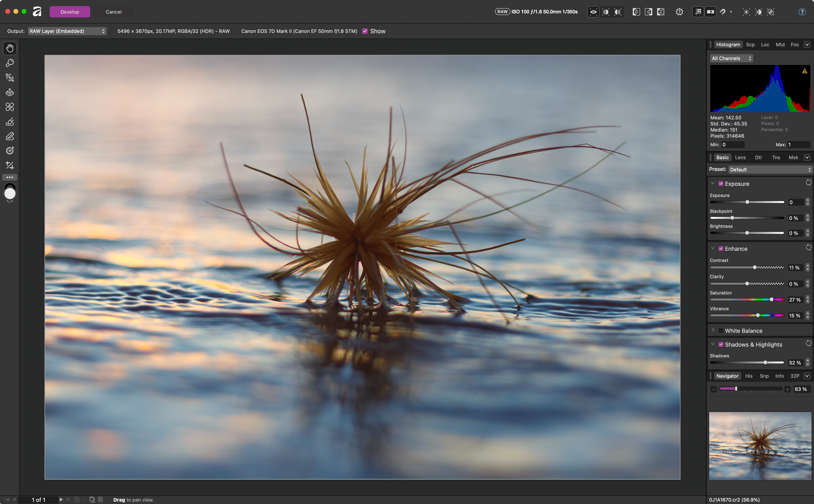Select the View (hand) tool
Image resolution: width=814 pixels, height=504 pixels.
click(x=10, y=48)
